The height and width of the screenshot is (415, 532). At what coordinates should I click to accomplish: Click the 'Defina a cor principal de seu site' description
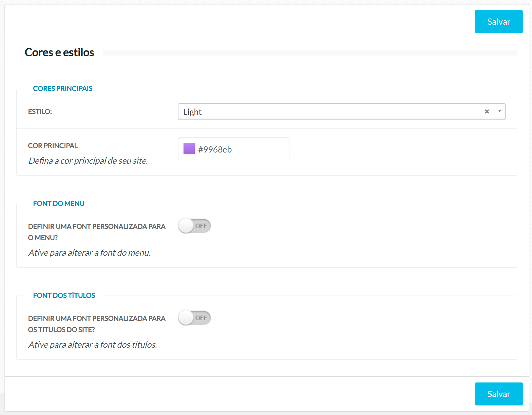tap(88, 161)
